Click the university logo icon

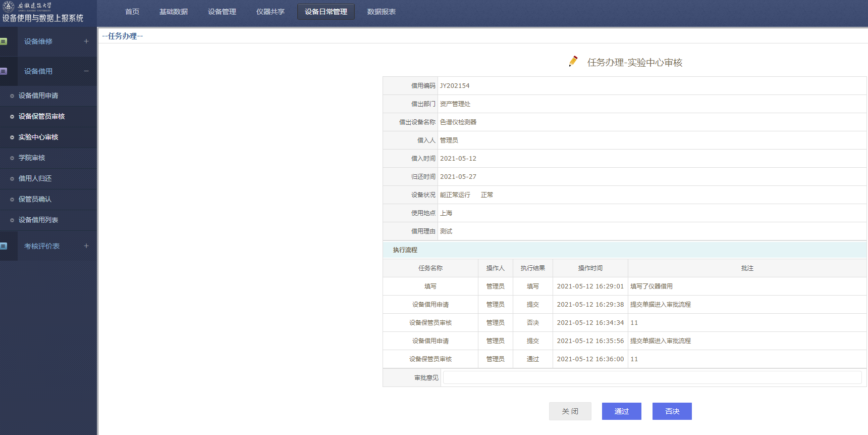point(9,6)
